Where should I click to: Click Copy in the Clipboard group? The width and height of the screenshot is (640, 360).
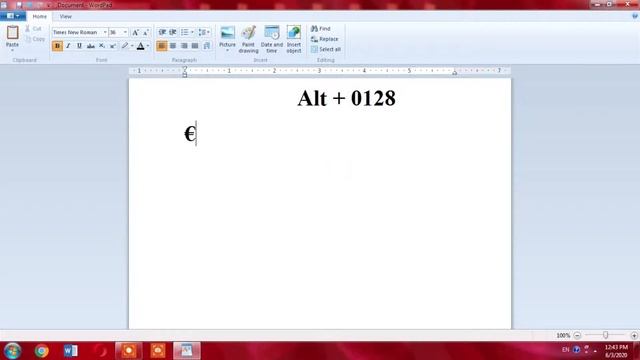[35, 39]
